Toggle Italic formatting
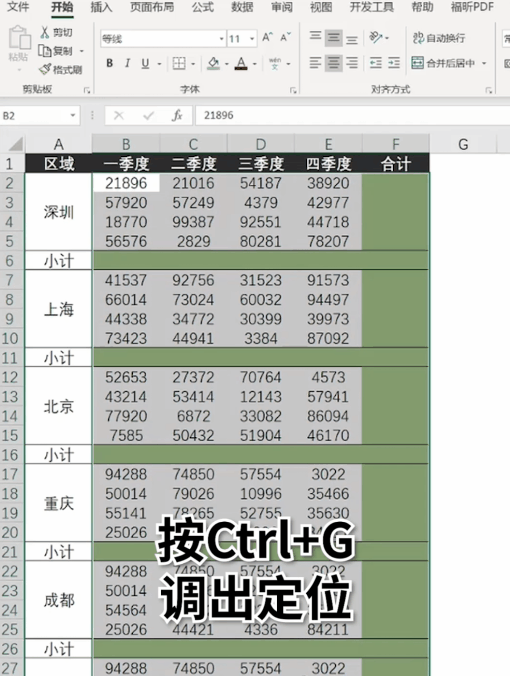Screen dimensions: 510x676 click(x=127, y=63)
